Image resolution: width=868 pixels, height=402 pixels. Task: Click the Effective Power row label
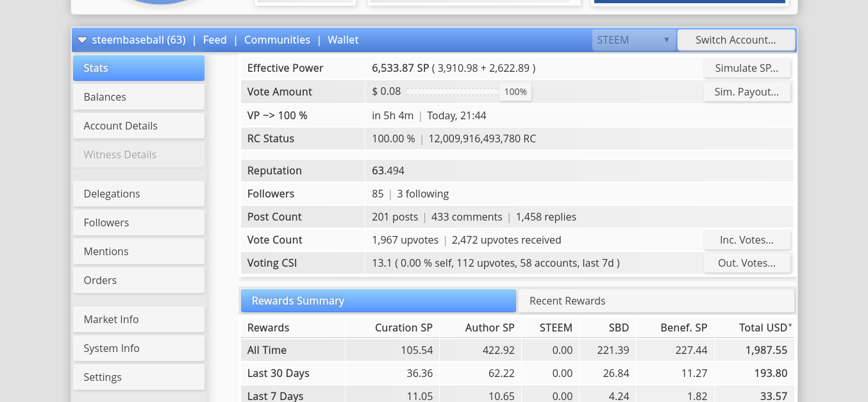pos(285,68)
